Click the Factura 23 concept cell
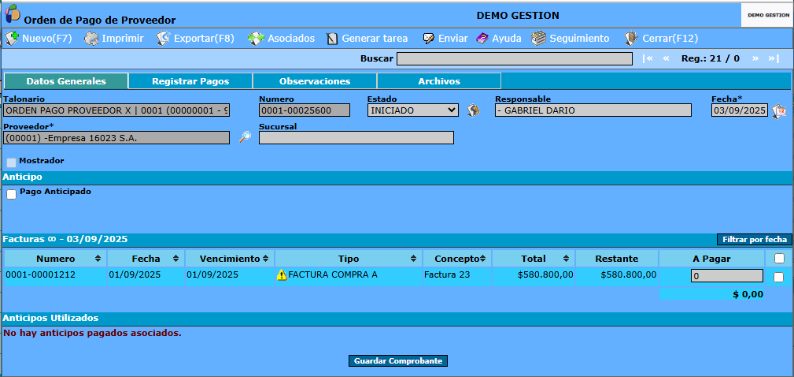Screen dimensions: 794x377 (x=457, y=275)
